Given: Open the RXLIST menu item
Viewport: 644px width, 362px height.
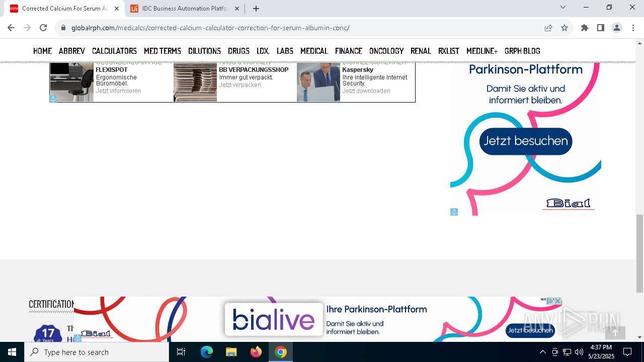Looking at the screenshot, I should pos(449,51).
